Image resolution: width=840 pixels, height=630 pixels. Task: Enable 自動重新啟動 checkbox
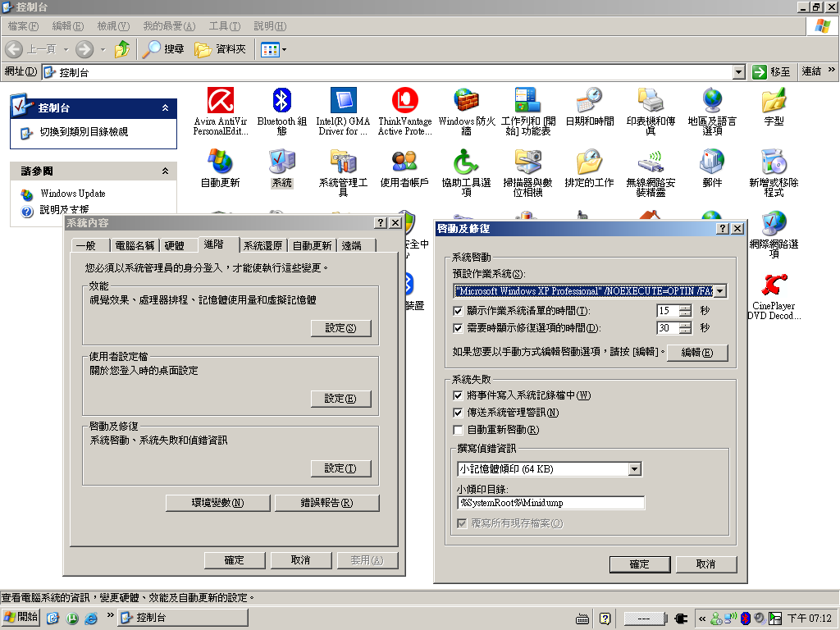point(458,430)
